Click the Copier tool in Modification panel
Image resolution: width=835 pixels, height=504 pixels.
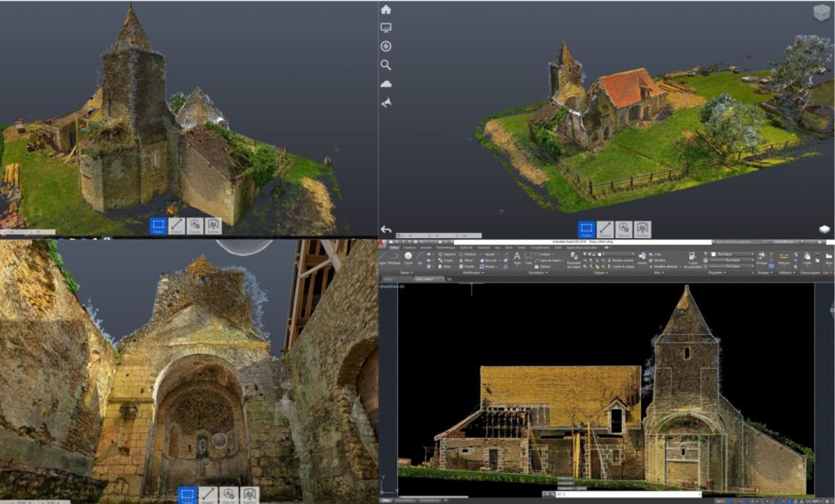[x=448, y=260]
